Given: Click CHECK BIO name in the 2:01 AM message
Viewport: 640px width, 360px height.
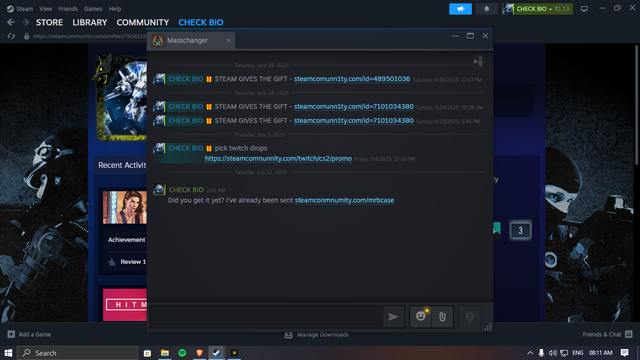Looking at the screenshot, I should point(186,190).
